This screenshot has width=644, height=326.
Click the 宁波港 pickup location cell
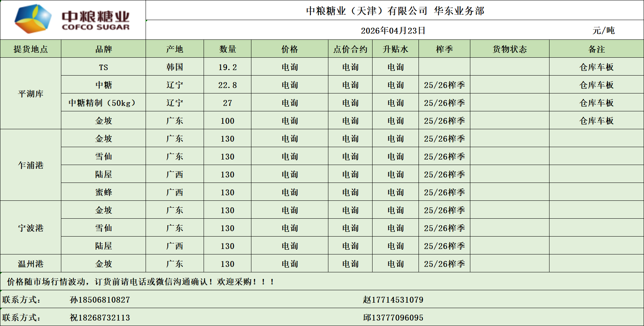[31, 228]
